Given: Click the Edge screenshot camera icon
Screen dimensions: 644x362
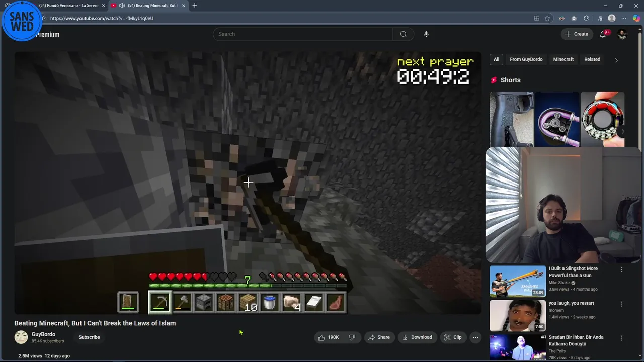Looking at the screenshot, I should (x=574, y=18).
